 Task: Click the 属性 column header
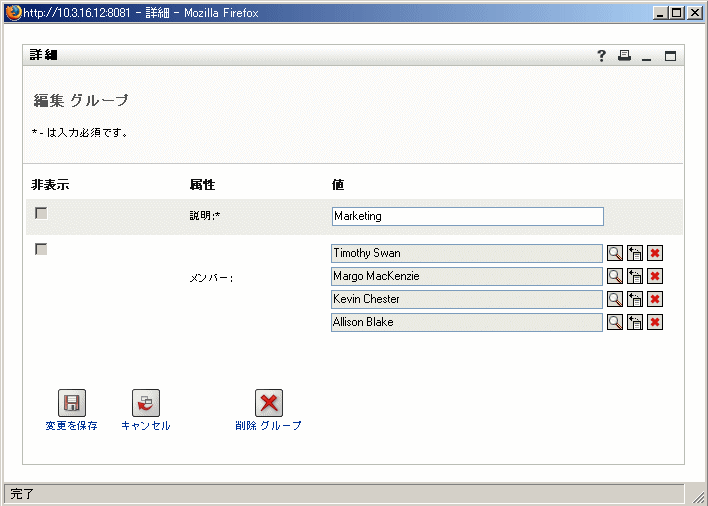pos(202,185)
